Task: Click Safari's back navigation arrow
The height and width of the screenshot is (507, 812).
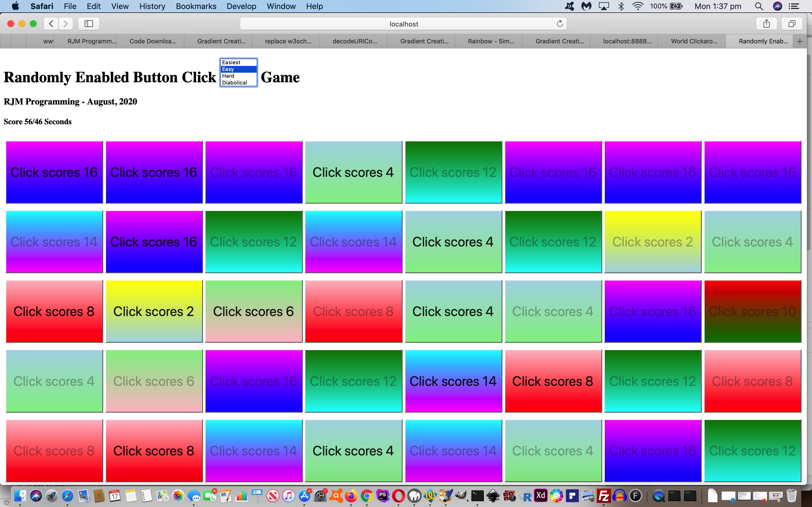Action: pyautogui.click(x=51, y=23)
